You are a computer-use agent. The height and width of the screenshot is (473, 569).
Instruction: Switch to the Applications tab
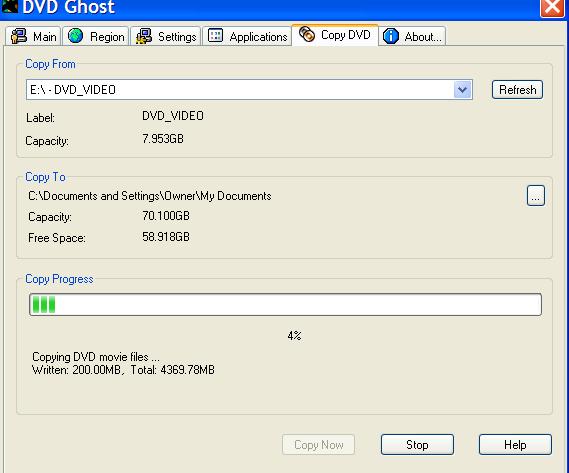(247, 36)
